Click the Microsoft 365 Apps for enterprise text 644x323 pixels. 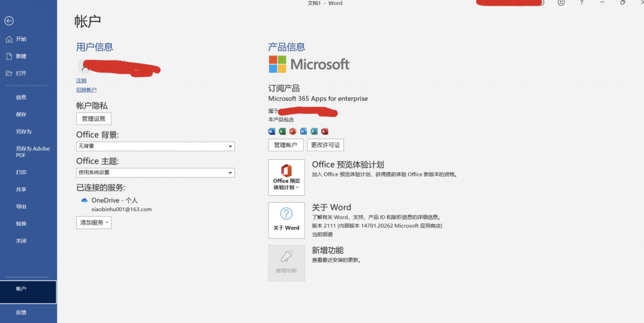tap(318, 99)
